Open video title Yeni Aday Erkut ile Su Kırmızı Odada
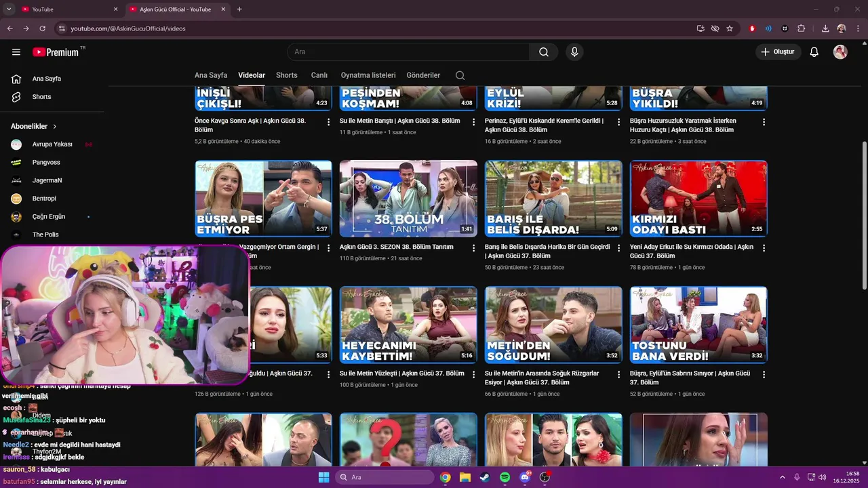This screenshot has width=868, height=488. (x=692, y=251)
